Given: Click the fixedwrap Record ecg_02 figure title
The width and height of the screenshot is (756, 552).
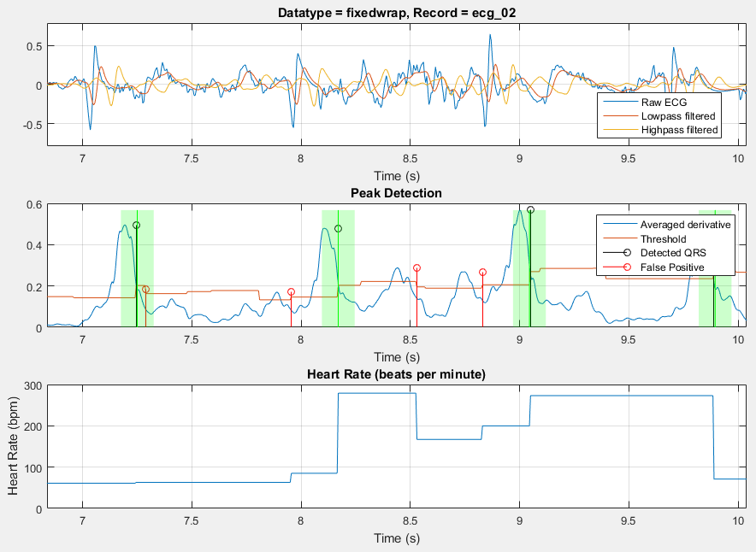Looking at the screenshot, I should 402,13.
